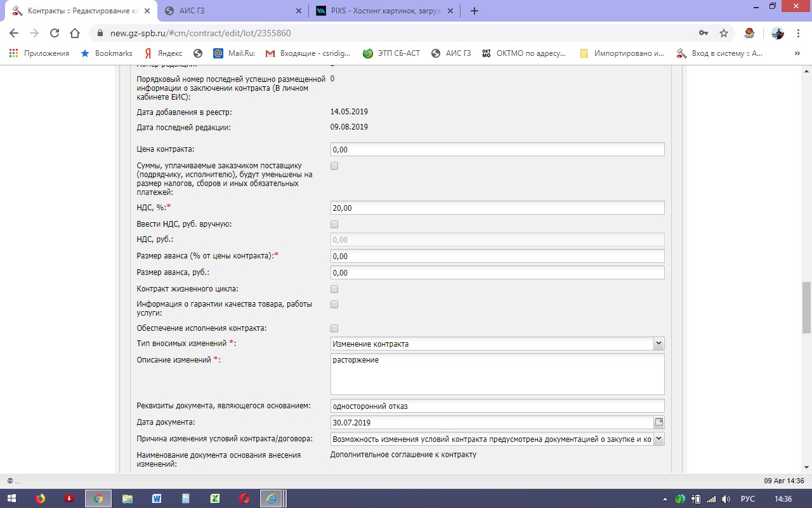Open the Mail.Ru bookmark

point(234,54)
